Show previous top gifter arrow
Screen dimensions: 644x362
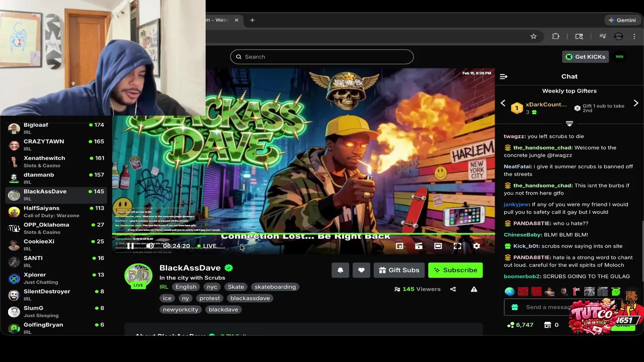click(x=503, y=103)
